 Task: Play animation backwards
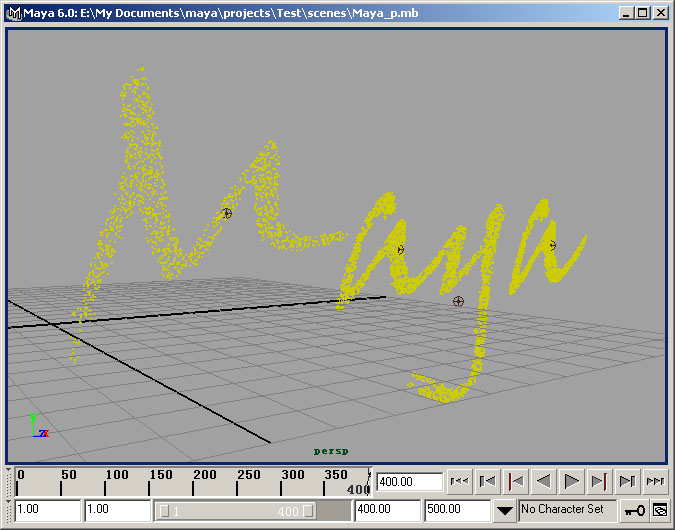click(543, 481)
